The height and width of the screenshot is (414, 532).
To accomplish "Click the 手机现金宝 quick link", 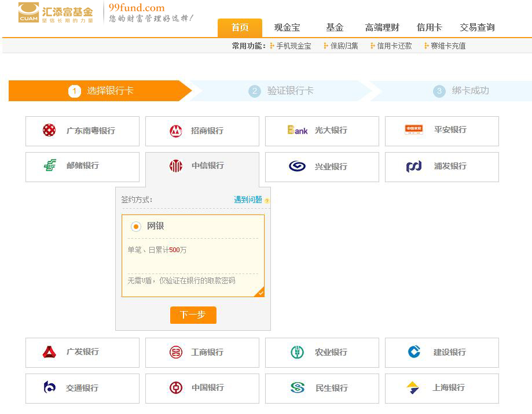I will tap(293, 46).
